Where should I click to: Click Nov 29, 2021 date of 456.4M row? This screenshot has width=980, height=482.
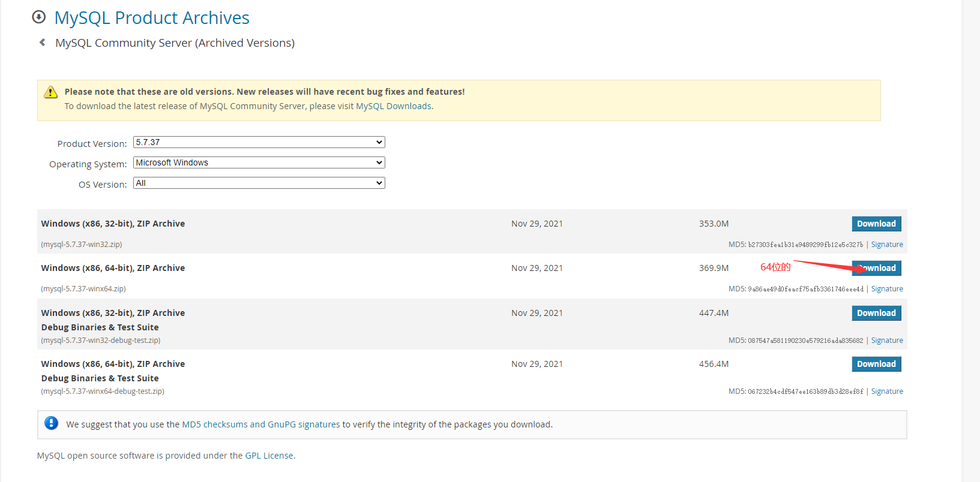(537, 364)
